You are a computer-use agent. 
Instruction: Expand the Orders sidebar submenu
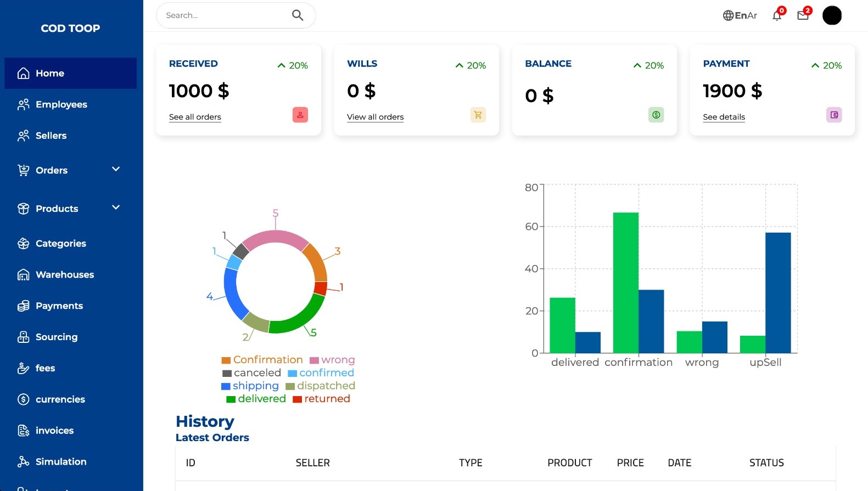coord(116,170)
